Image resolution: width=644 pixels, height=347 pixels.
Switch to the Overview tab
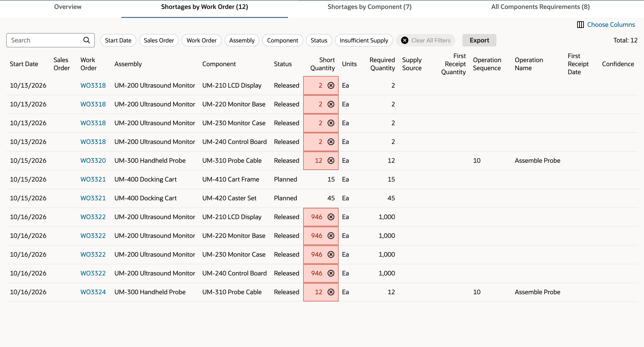click(x=68, y=7)
